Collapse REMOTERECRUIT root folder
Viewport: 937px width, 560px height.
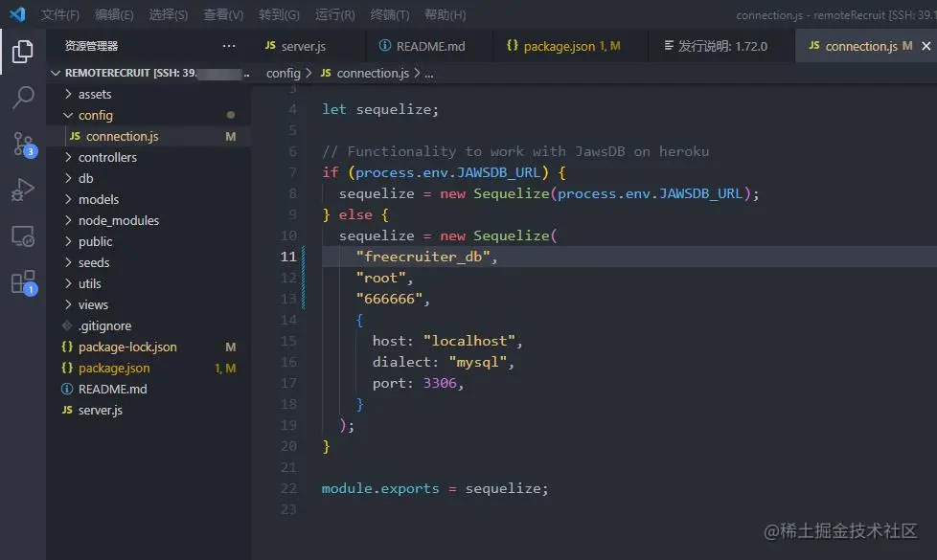[56, 73]
